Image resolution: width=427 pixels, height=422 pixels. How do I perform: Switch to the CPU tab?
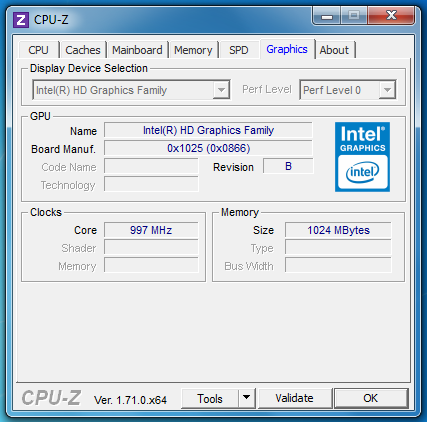point(38,50)
